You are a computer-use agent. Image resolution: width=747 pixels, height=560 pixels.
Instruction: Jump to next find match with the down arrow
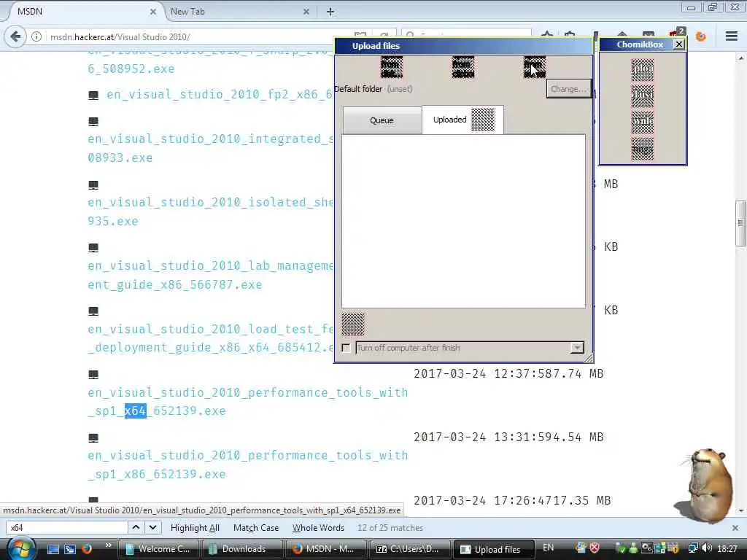152,527
